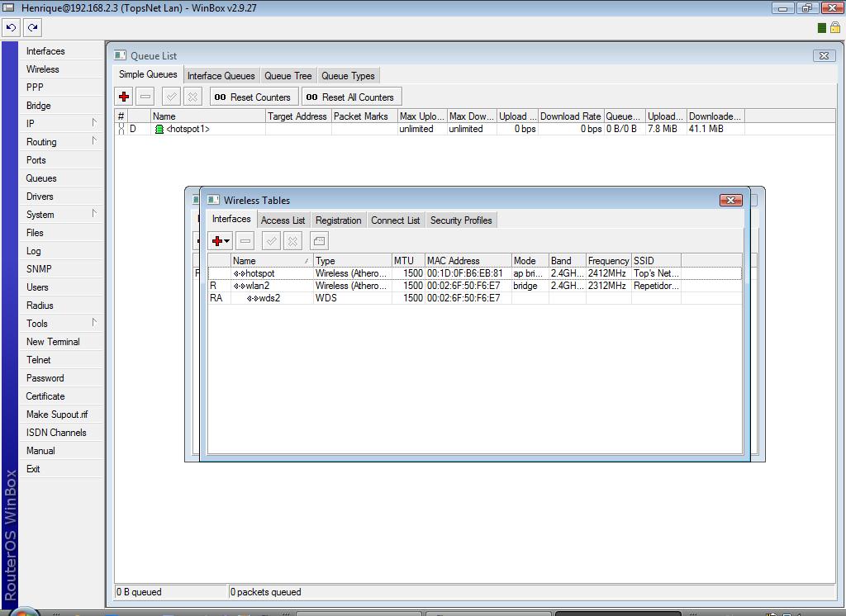
Task: Click the redo arrow in the WinBox toolbar
Action: point(32,27)
